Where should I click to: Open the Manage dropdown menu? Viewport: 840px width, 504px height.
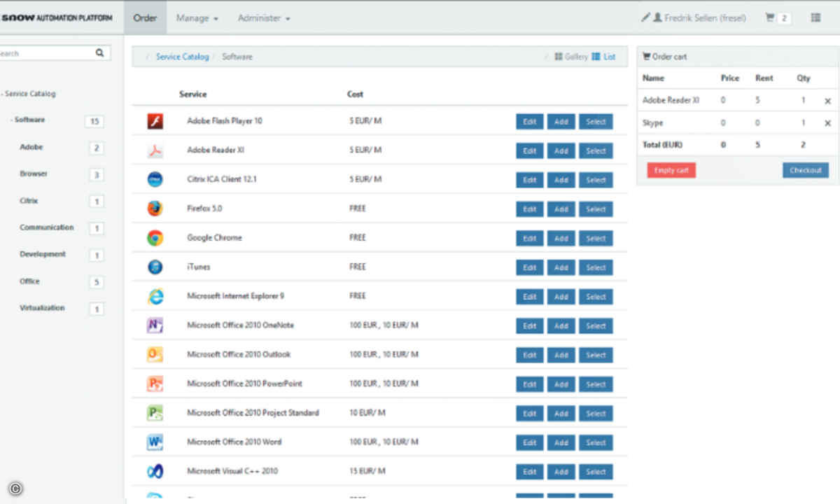[x=197, y=18]
